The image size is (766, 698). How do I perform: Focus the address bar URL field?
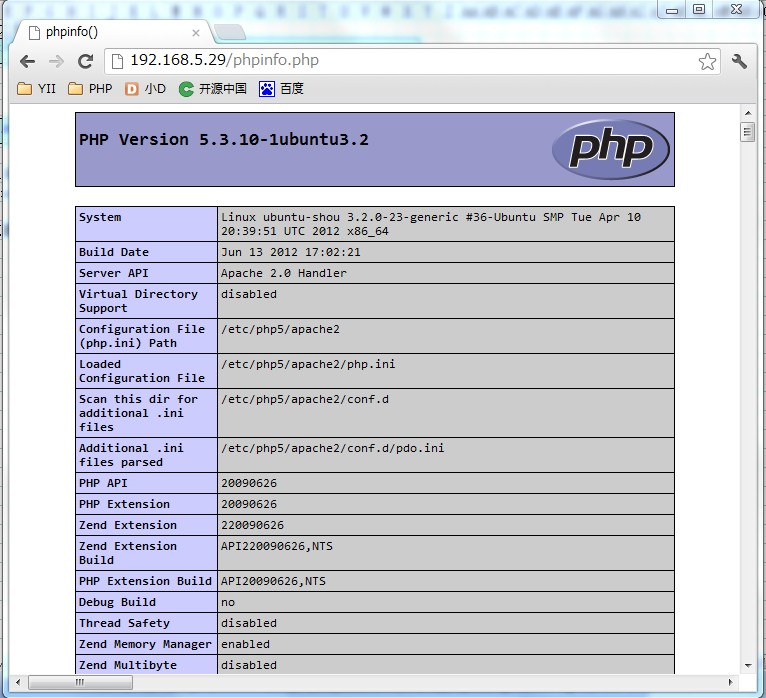(x=410, y=61)
